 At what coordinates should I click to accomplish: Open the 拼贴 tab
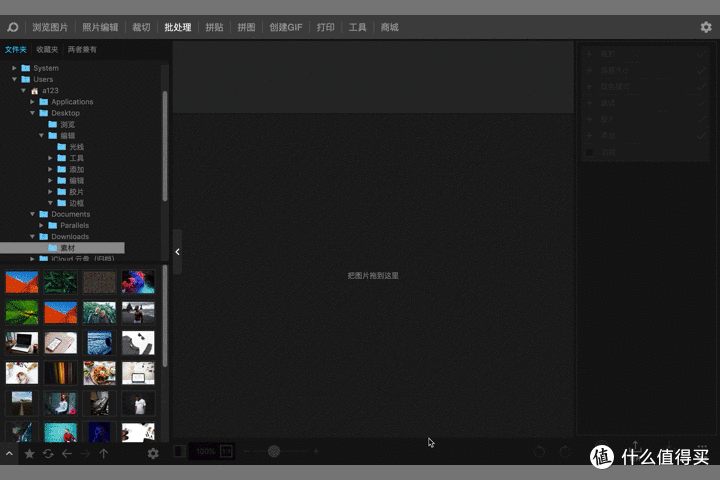point(214,27)
